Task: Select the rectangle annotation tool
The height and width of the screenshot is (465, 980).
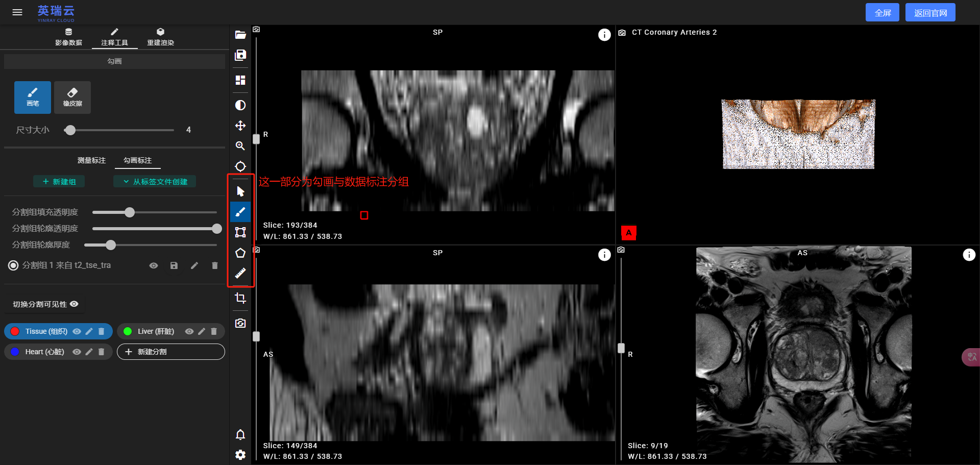Action: pyautogui.click(x=240, y=232)
